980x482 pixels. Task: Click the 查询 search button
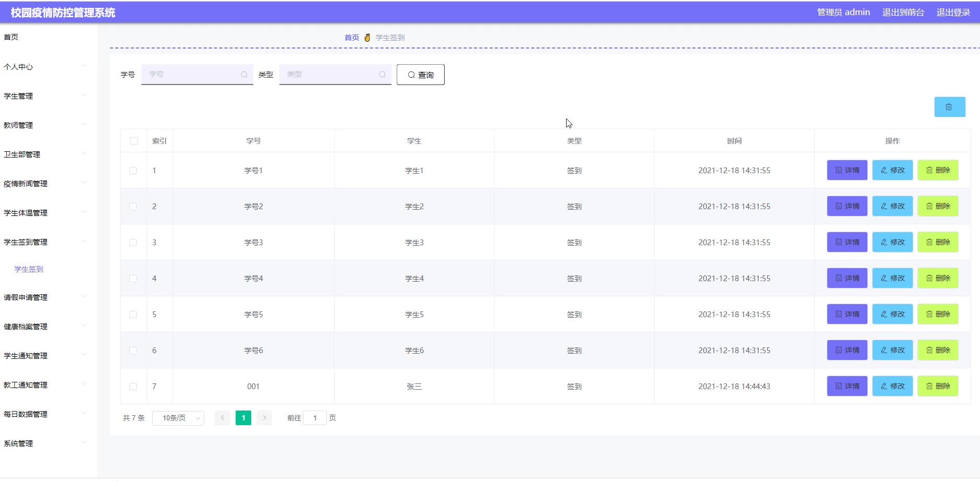pyautogui.click(x=420, y=75)
